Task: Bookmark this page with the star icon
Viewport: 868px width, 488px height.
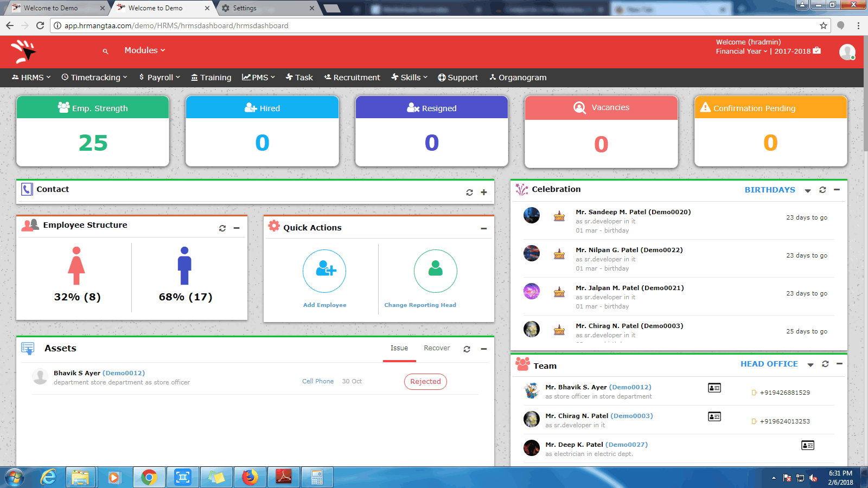Action: click(x=824, y=25)
